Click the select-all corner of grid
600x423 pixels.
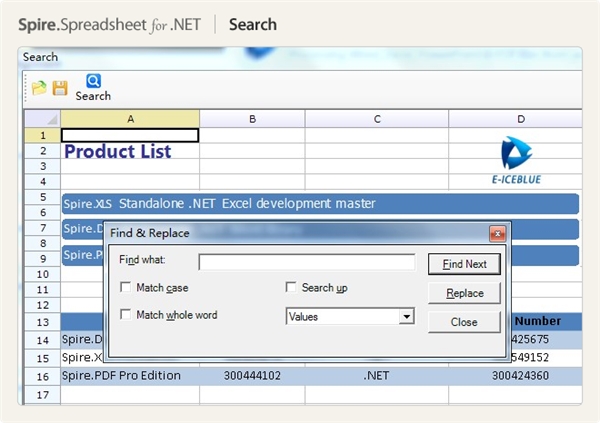coord(42,119)
